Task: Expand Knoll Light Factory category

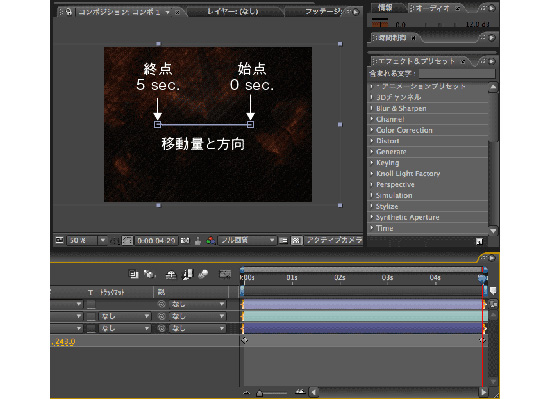Action: [x=372, y=173]
